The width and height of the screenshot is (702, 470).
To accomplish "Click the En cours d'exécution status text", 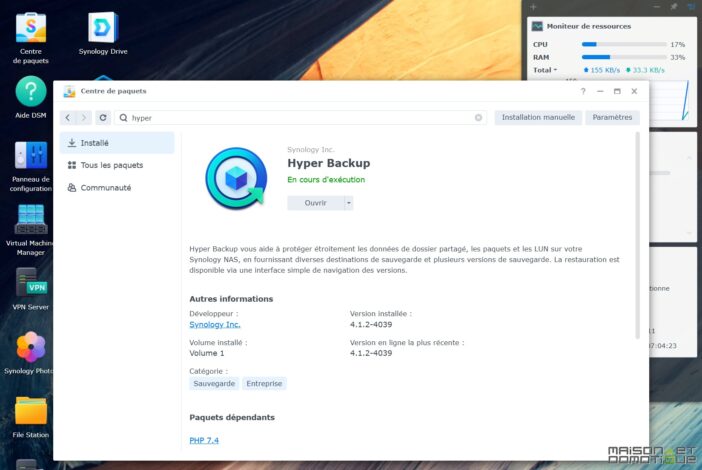I will click(x=326, y=179).
